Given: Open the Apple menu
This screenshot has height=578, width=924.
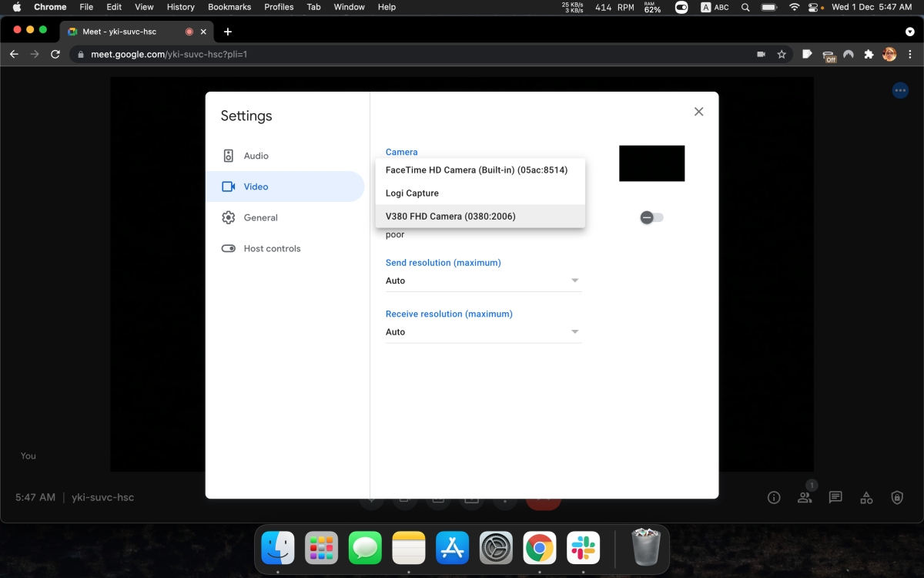Looking at the screenshot, I should (x=16, y=7).
